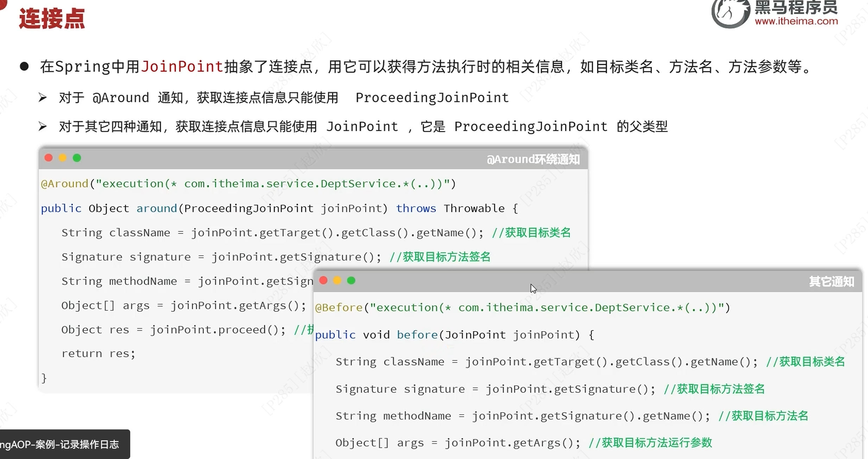868x459 pixels.
Task: Click the @Before annotation in code
Action: (339, 308)
